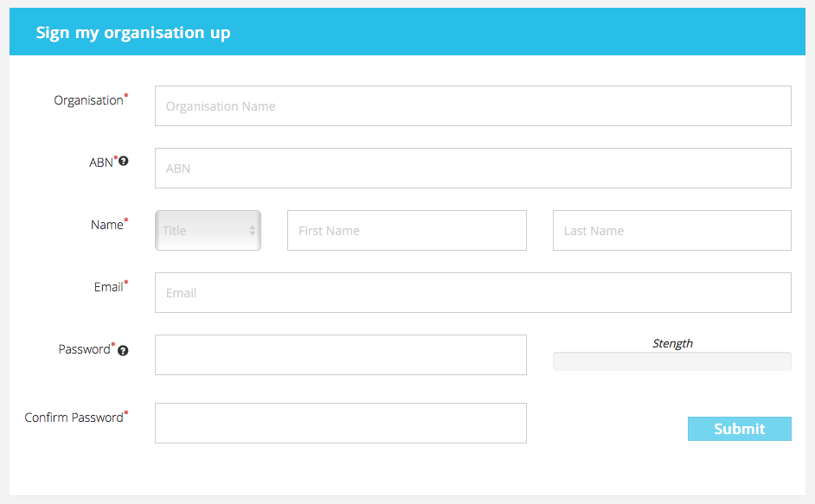The image size is (815, 504).
Task: Click the Stength indicator label
Action: coord(672,343)
